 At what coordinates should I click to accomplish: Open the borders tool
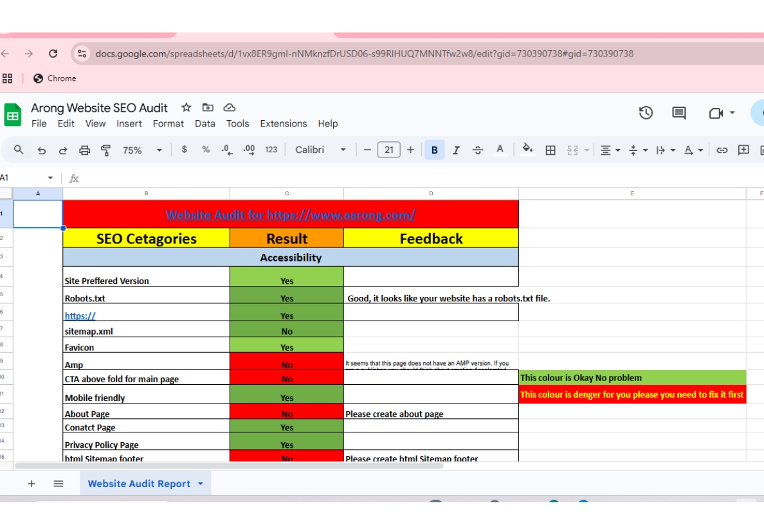point(550,150)
